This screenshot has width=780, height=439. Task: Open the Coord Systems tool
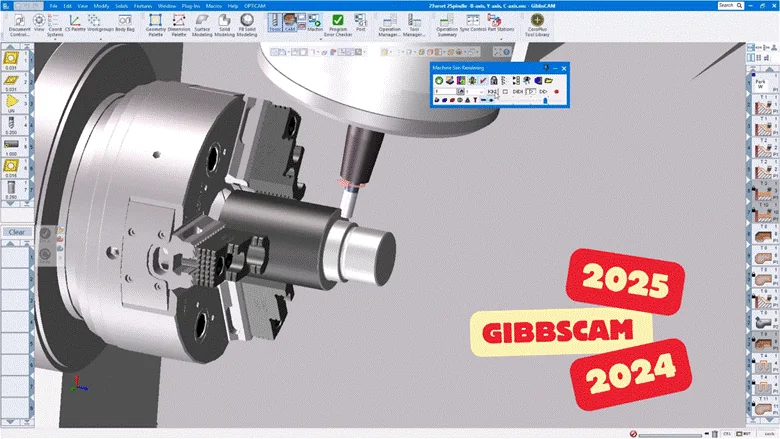tap(55, 25)
